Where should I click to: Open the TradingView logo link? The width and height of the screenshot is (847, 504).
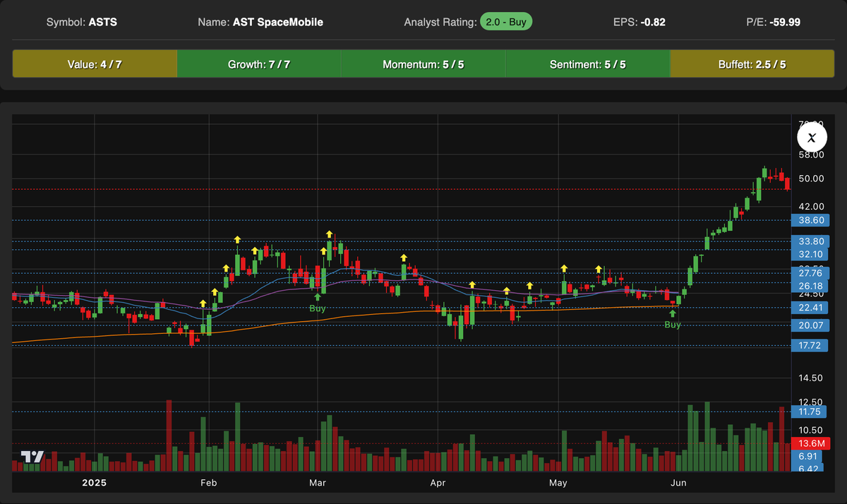pos(32,457)
